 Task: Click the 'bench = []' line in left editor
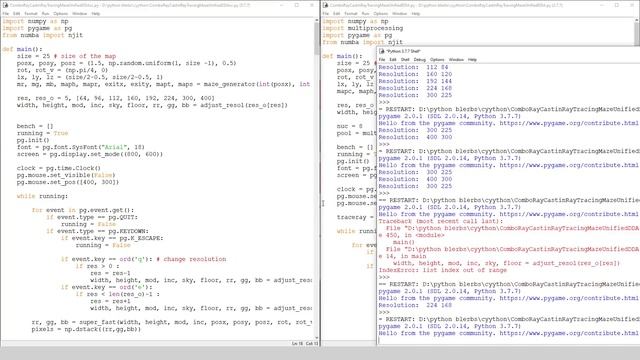pos(35,126)
